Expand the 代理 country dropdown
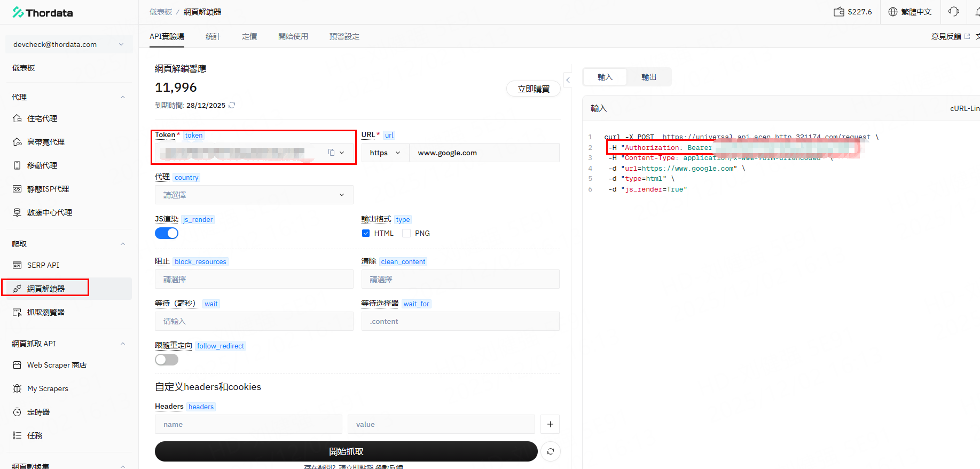The height and width of the screenshot is (469, 980). tap(254, 195)
